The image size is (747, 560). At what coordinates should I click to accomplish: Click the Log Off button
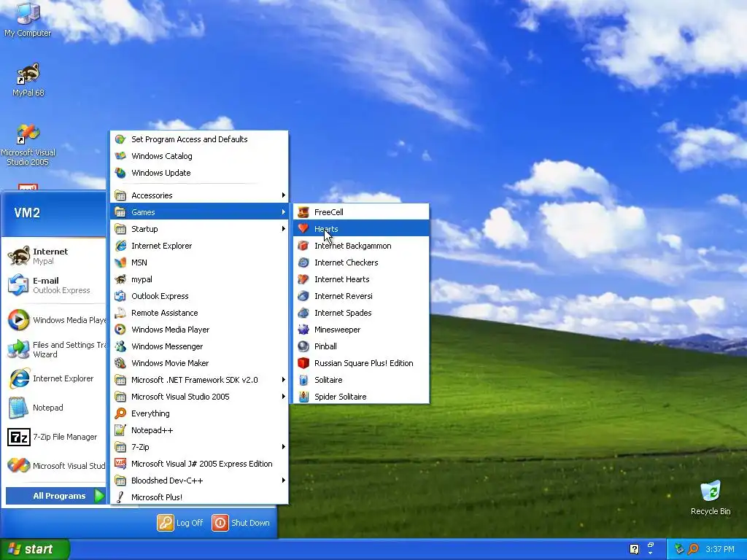pyautogui.click(x=181, y=523)
